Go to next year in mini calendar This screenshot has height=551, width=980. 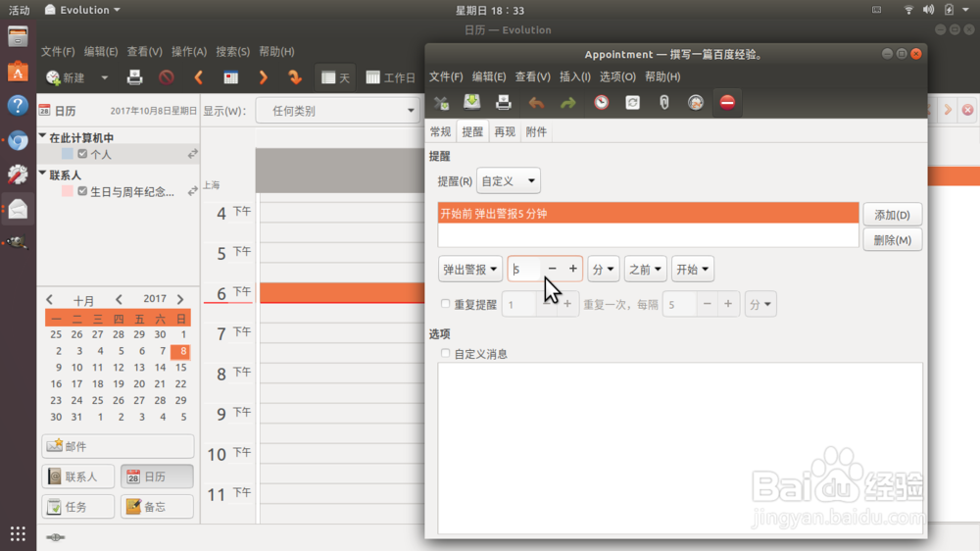180,300
